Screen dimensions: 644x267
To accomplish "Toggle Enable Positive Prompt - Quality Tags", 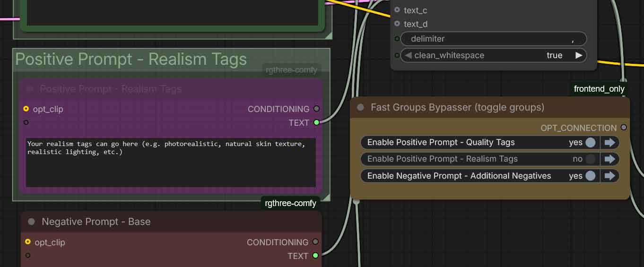I will (x=590, y=142).
